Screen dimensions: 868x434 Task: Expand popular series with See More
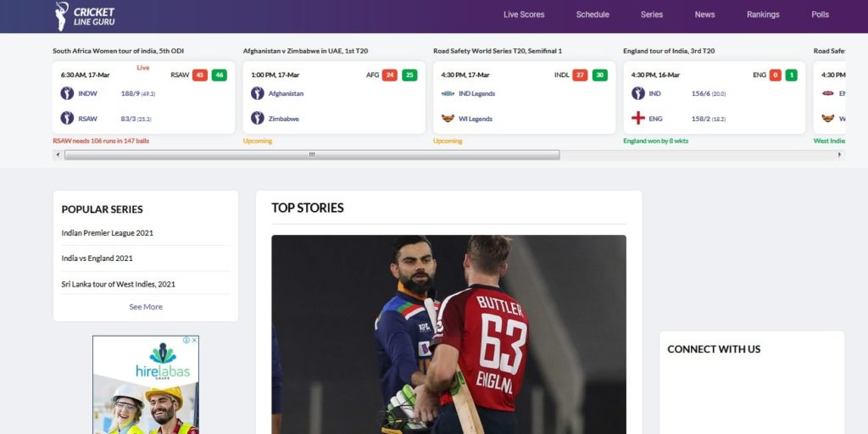coord(146,307)
